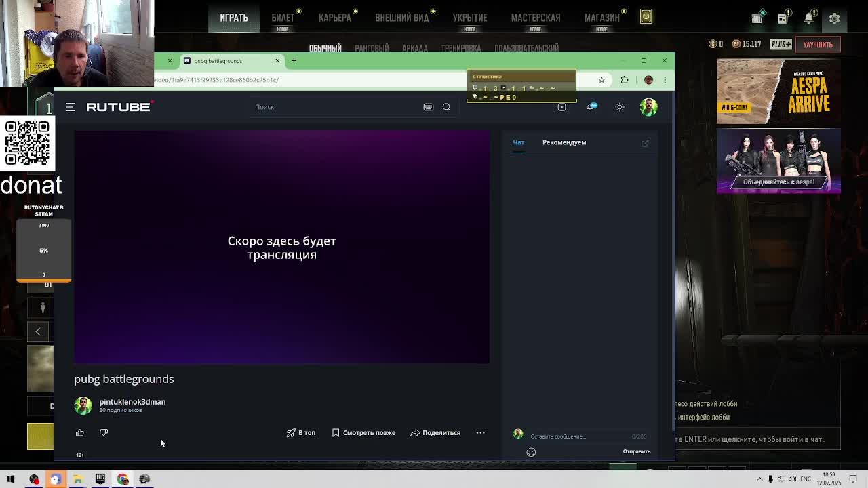Viewport: 868px width, 488px height.
Task: Select the ТРЕНИРОВКА game mode
Action: [x=461, y=48]
